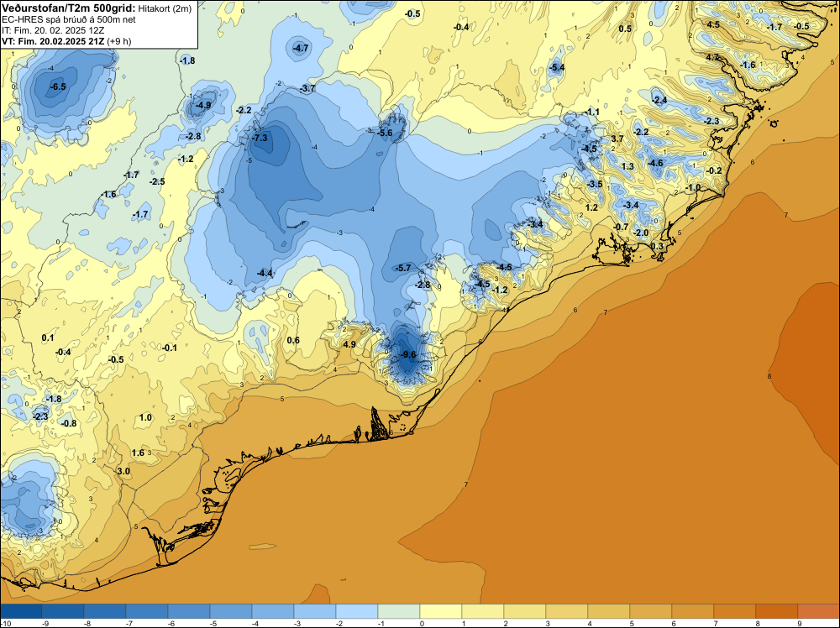
Task: Click the -5.6 temperature label
Action: click(x=386, y=133)
